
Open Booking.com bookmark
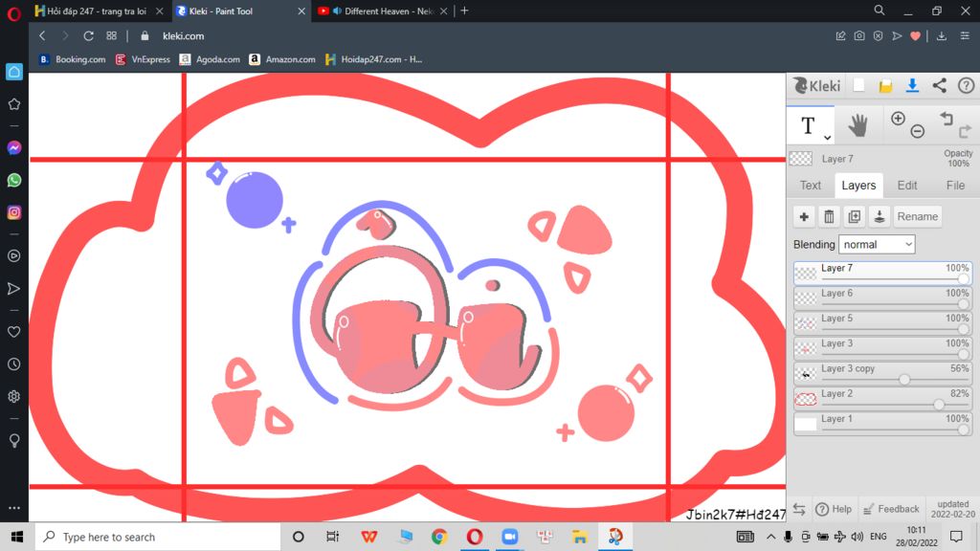pyautogui.click(x=72, y=59)
